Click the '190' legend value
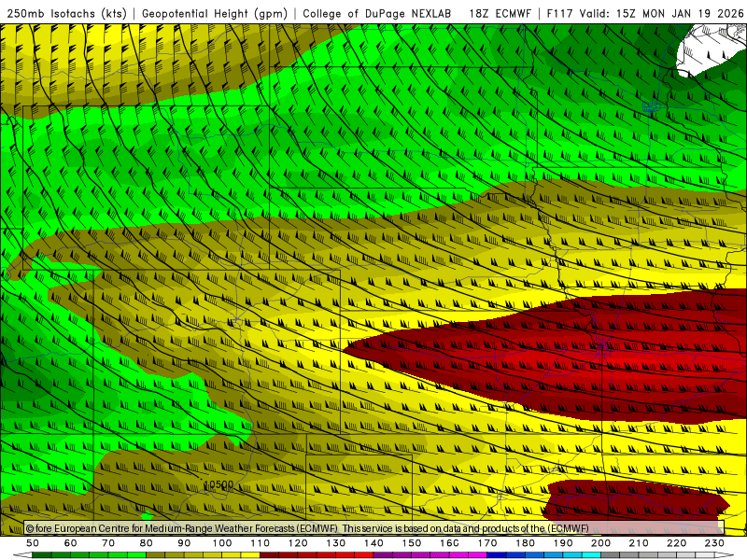This screenshot has height=560, width=747. click(563, 543)
